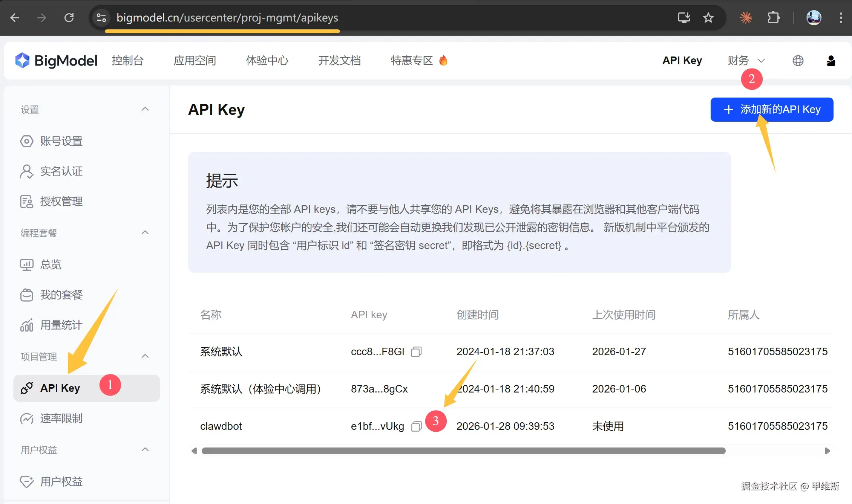Open 用量统计 in the sidebar
The height and width of the screenshot is (504, 852).
(x=61, y=325)
